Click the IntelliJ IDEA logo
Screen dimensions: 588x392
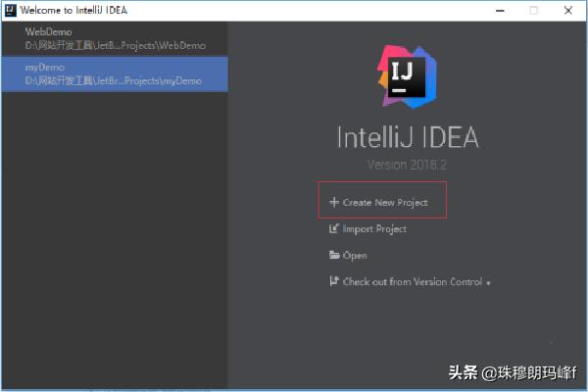tap(407, 76)
